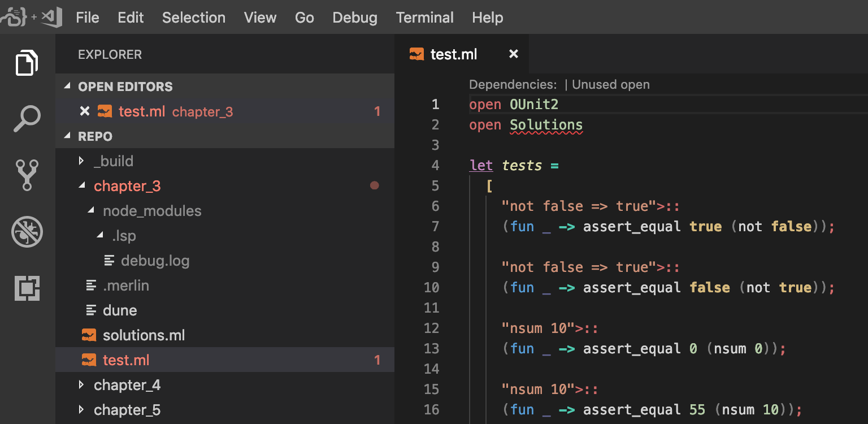
Task: Open the Debug view bug icon
Action: [27, 232]
